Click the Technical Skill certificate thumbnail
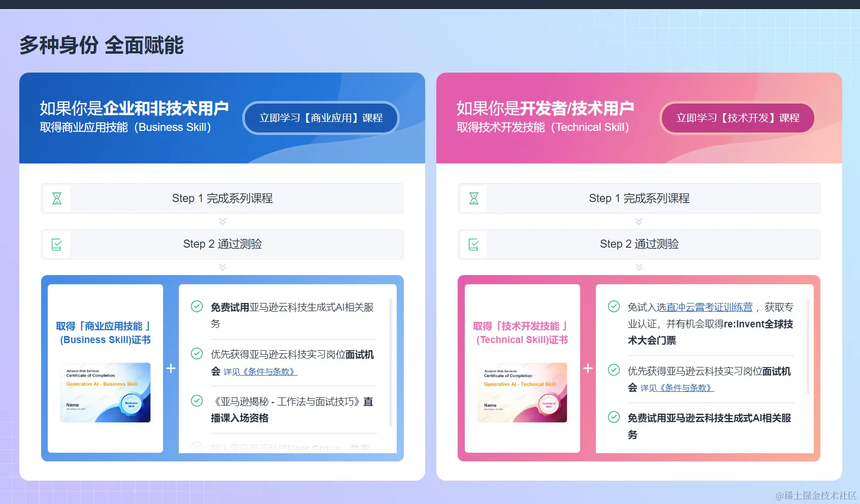The width and height of the screenshot is (860, 504). [522, 392]
